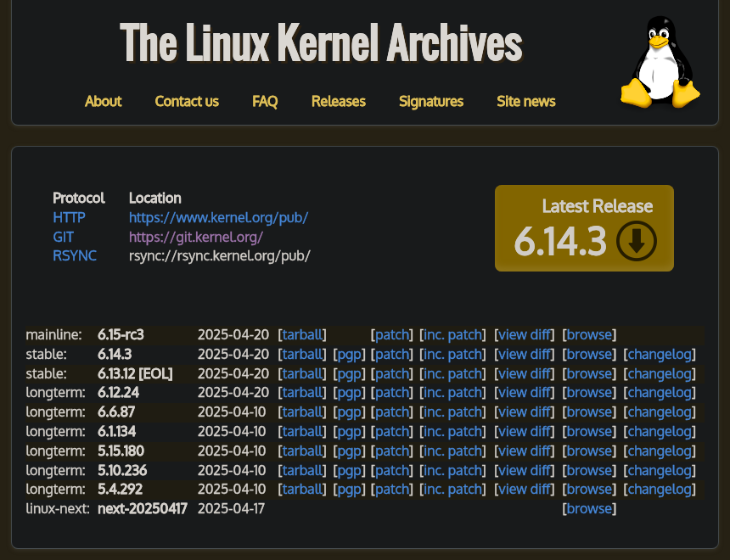Open the FAQ page

coord(265,101)
